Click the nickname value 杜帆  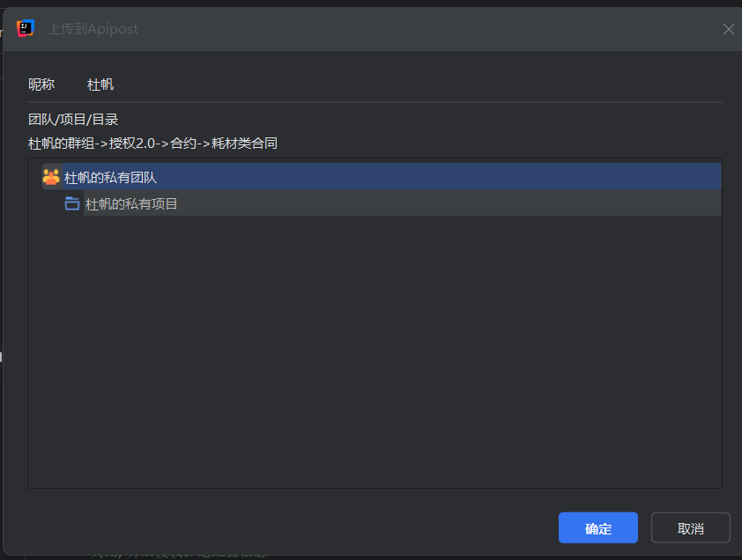click(x=100, y=85)
